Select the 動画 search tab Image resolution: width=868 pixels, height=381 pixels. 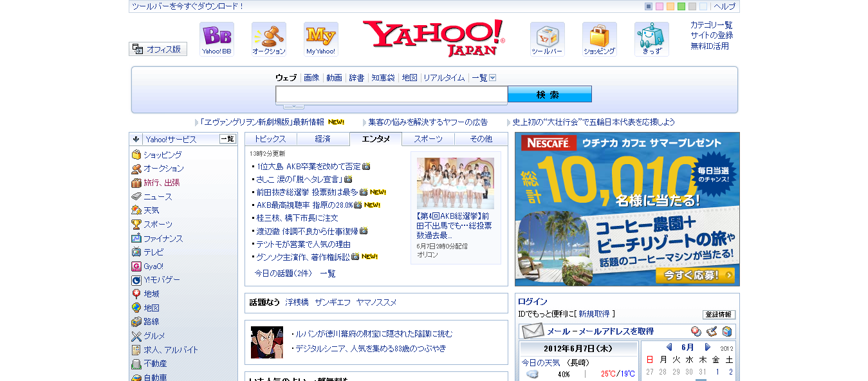tap(335, 78)
